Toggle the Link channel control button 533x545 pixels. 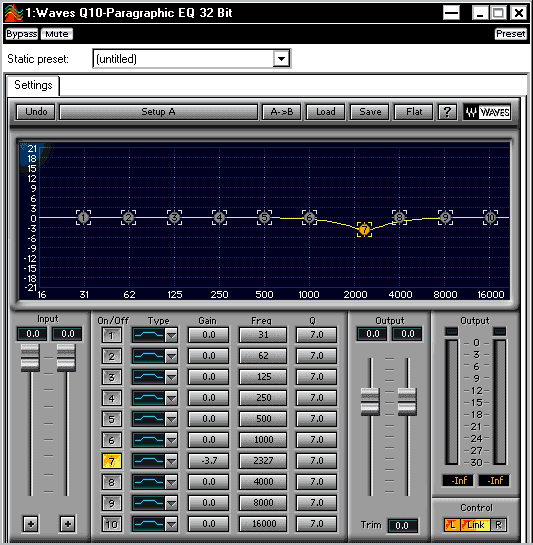click(475, 524)
